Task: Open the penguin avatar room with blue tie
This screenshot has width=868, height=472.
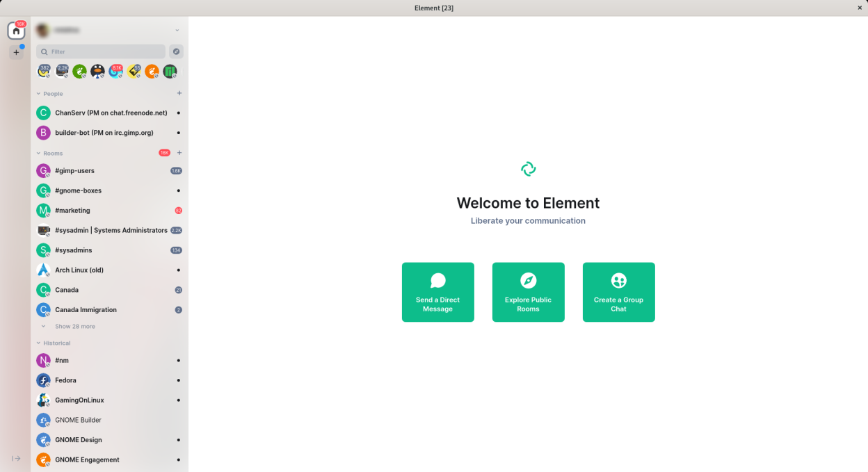Action: (x=97, y=71)
